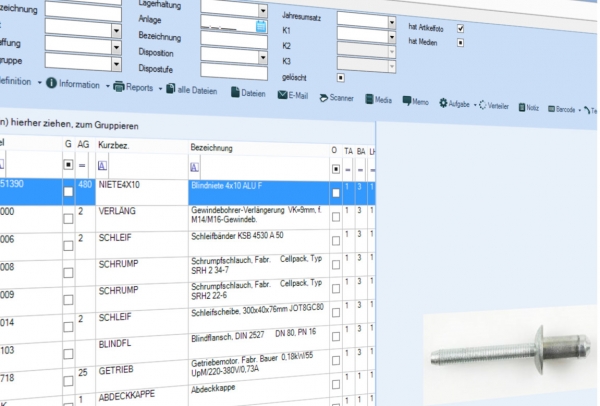Click the Barcode toolbar button
This screenshot has width=600, height=406.
[562, 107]
